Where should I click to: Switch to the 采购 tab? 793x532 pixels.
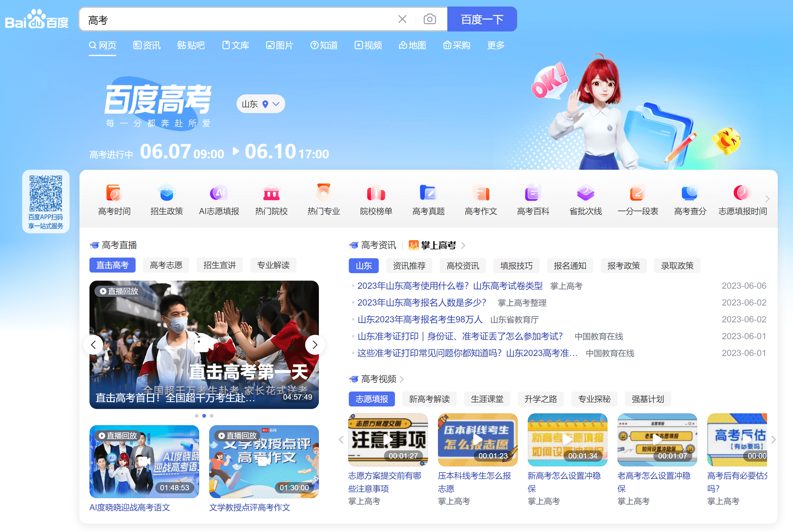(457, 45)
